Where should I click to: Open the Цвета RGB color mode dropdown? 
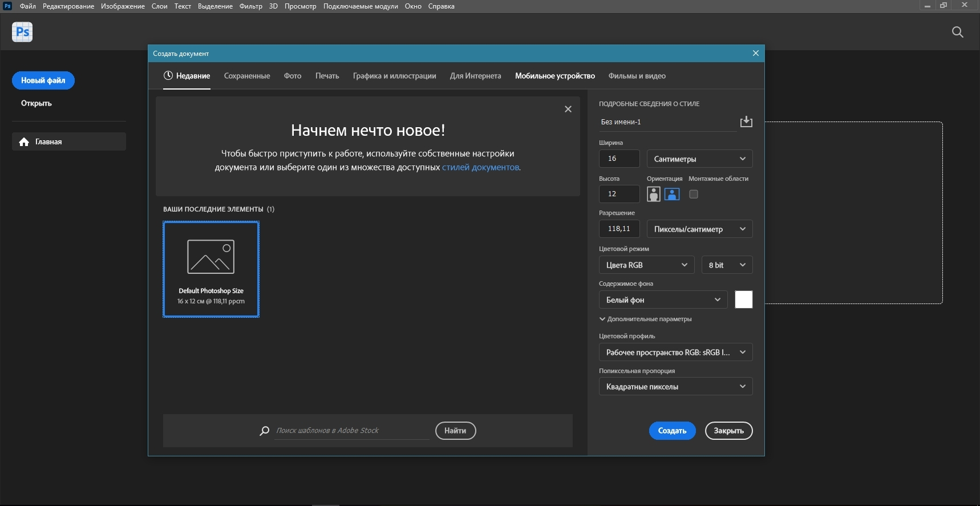click(646, 265)
